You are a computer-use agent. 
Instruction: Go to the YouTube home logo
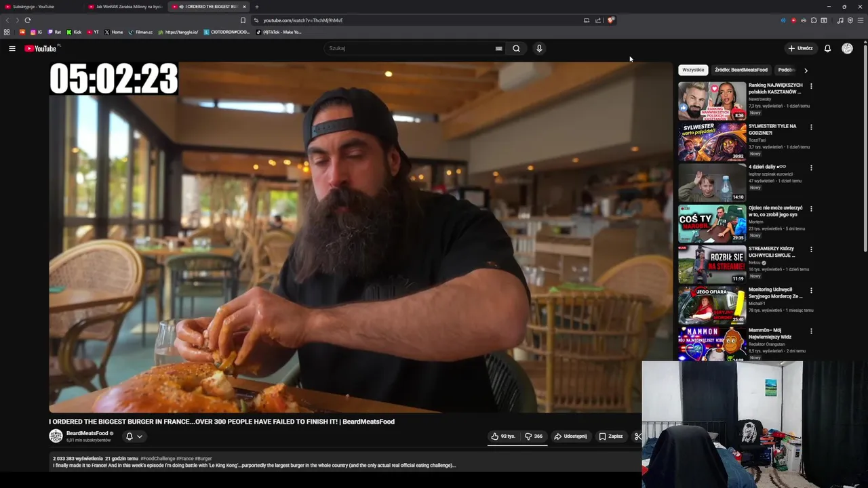tap(41, 48)
